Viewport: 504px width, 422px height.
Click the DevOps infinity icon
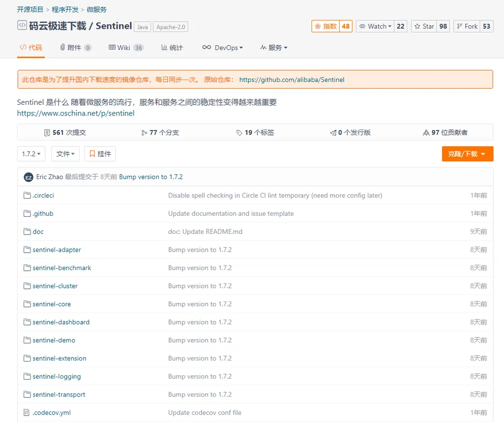point(207,47)
